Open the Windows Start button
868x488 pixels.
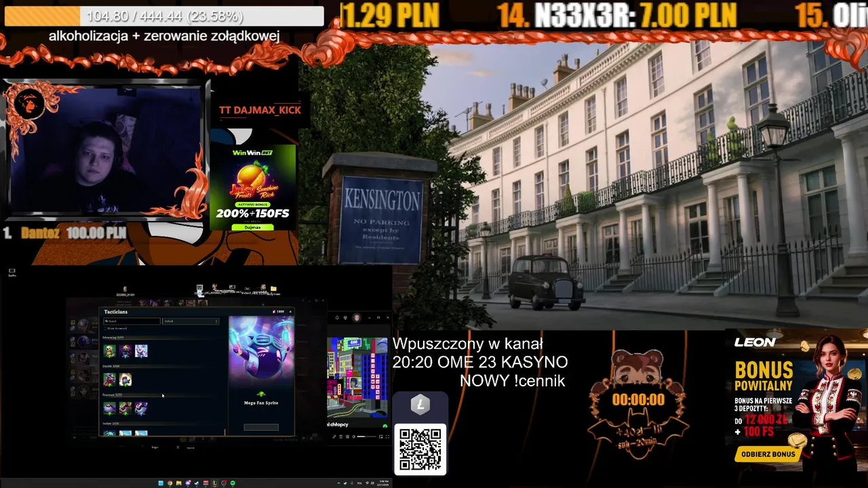(x=161, y=483)
